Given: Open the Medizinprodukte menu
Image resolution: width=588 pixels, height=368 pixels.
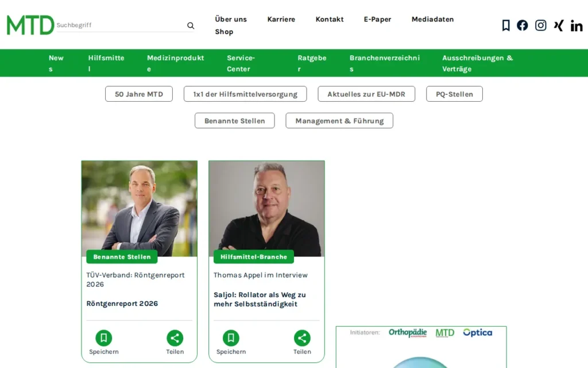Looking at the screenshot, I should [x=176, y=63].
